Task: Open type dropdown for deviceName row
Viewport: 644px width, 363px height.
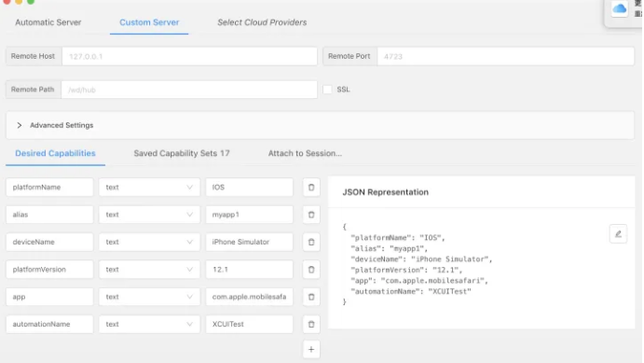Action: [149, 242]
